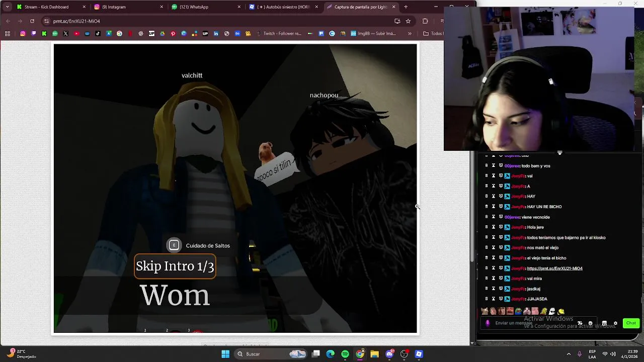Viewport: 644px width, 362px height.
Task: Open Roblox from the taskbar
Action: (x=419, y=354)
